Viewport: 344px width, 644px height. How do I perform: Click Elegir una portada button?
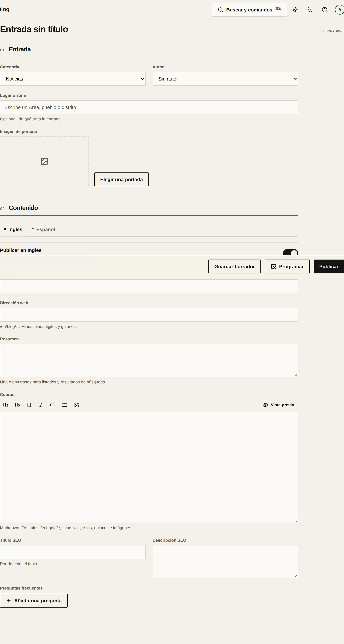coord(121,180)
